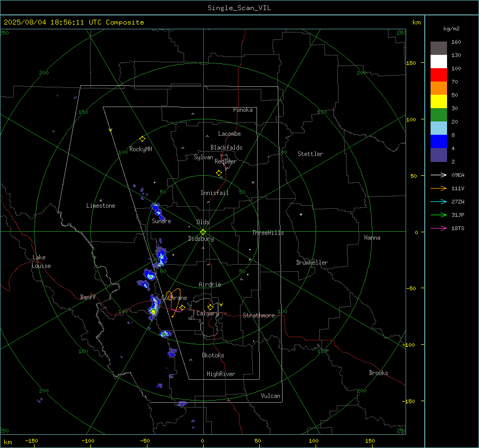Pick the bright blue 4-8 color swatch
Screen dimensions: 479x448
point(439,142)
